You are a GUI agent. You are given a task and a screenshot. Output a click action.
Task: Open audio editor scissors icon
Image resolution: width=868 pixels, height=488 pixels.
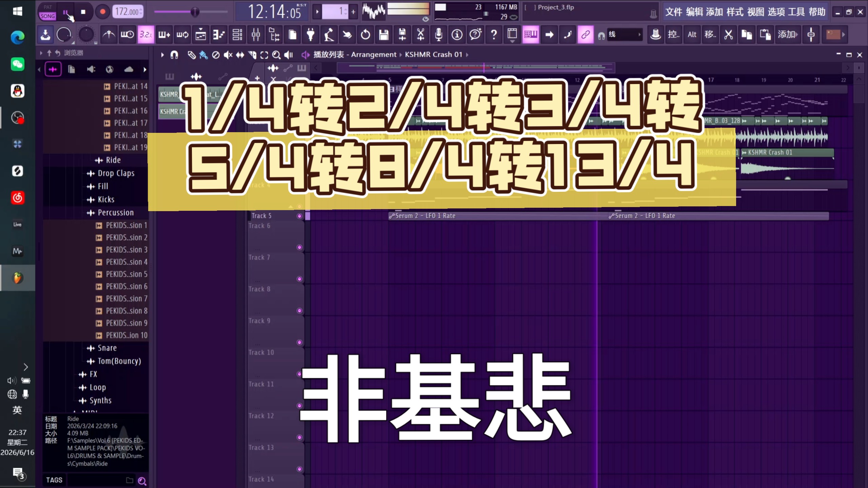pos(420,34)
